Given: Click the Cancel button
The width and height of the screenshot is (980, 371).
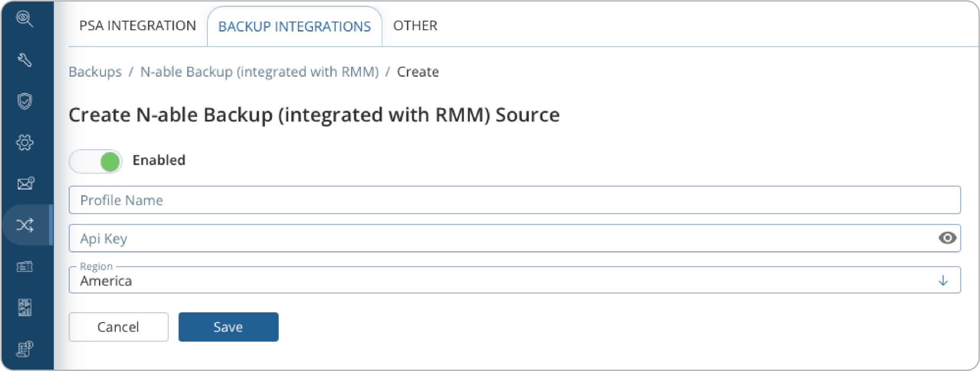Looking at the screenshot, I should (118, 327).
